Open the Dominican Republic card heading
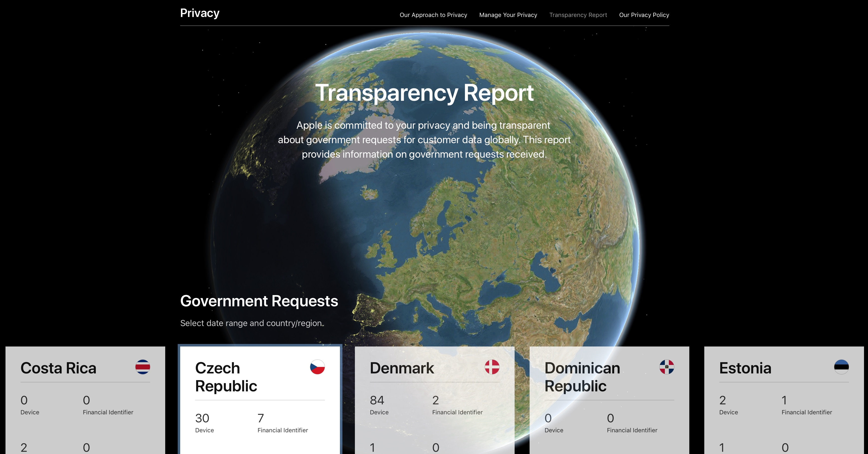868x454 pixels. point(582,377)
